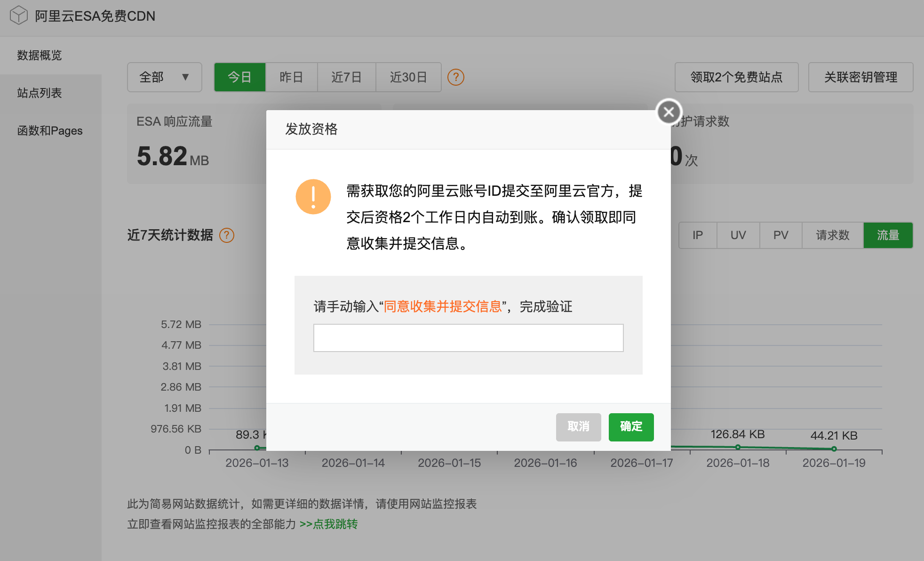The width and height of the screenshot is (924, 561).
Task: Click the ESA 响应流量 card title
Action: [x=175, y=121]
